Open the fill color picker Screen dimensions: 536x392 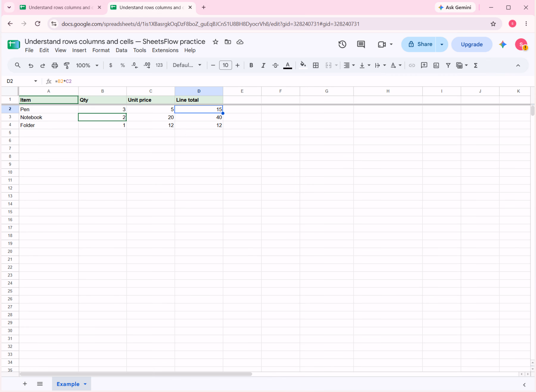303,65
